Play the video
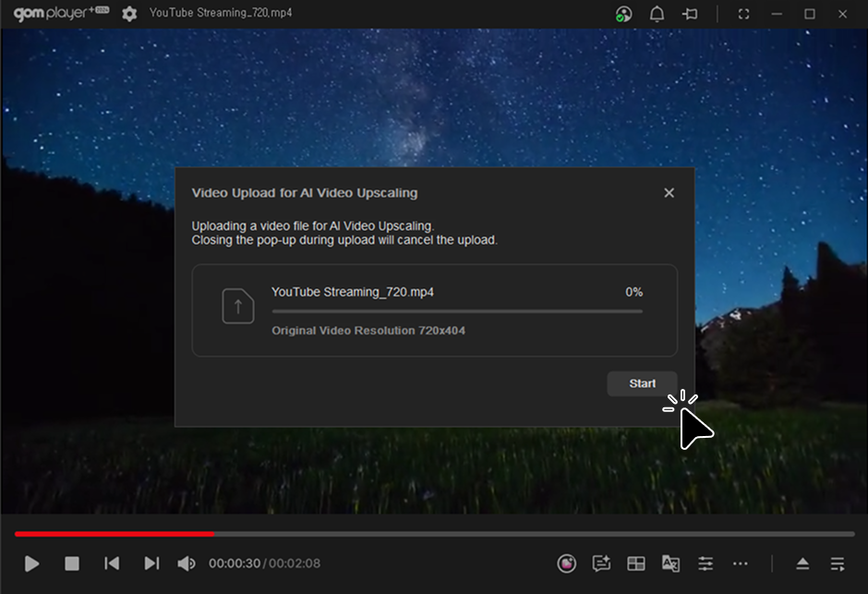868x594 pixels. [32, 563]
